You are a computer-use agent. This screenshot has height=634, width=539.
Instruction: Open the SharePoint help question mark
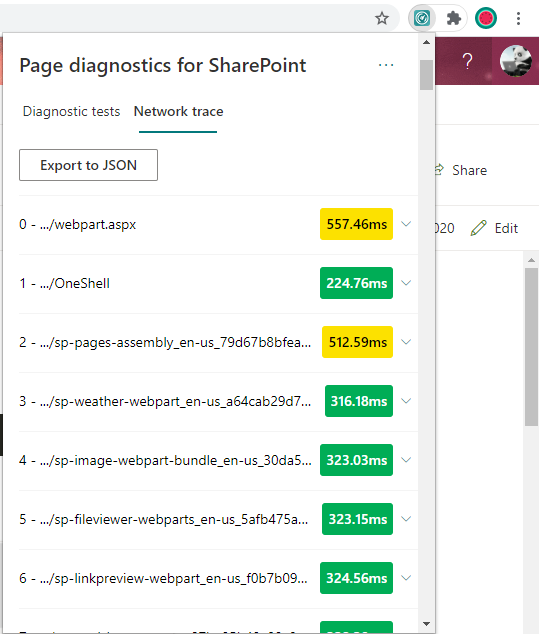(x=467, y=61)
